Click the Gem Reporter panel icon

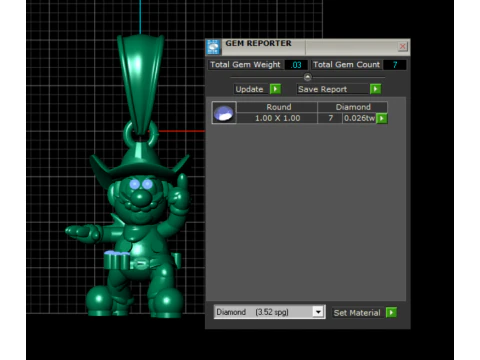(213, 47)
